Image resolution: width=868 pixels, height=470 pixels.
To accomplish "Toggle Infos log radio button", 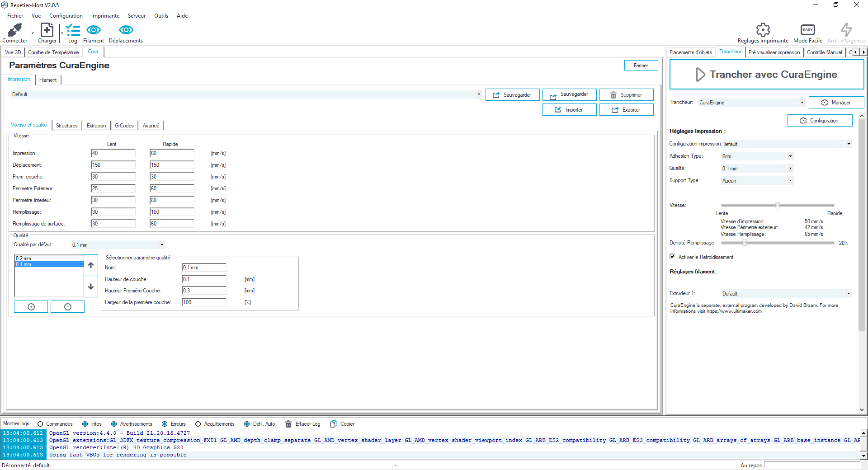I will click(85, 424).
